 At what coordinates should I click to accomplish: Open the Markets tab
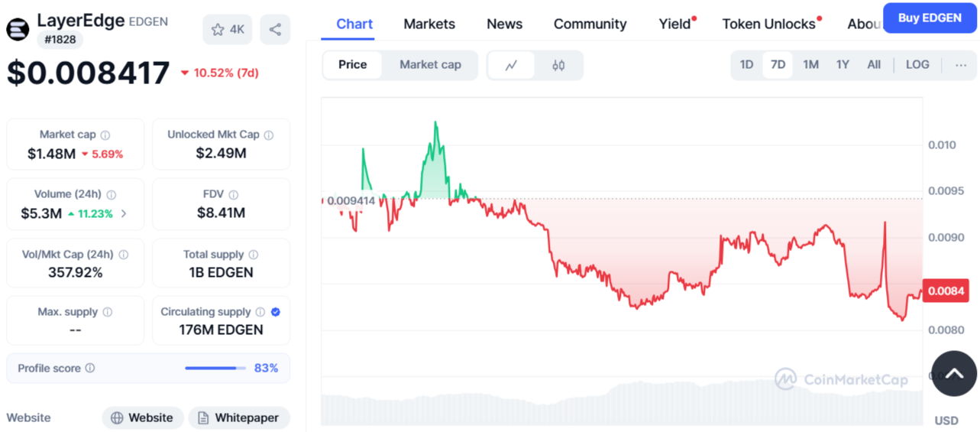(429, 24)
